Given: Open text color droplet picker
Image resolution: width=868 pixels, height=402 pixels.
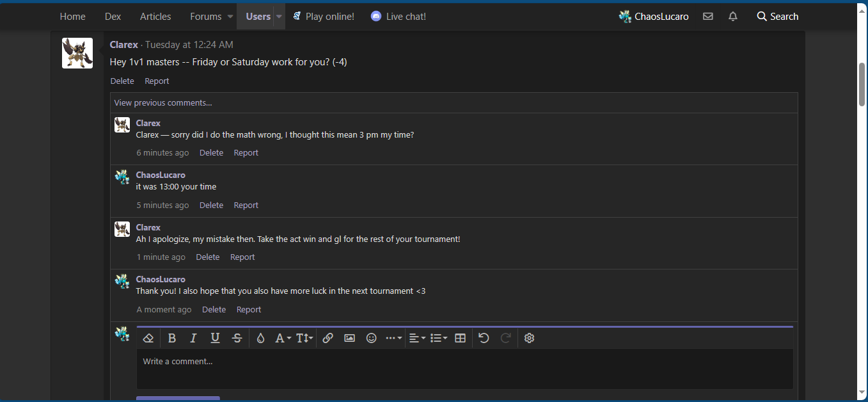Looking at the screenshot, I should pyautogui.click(x=260, y=338).
